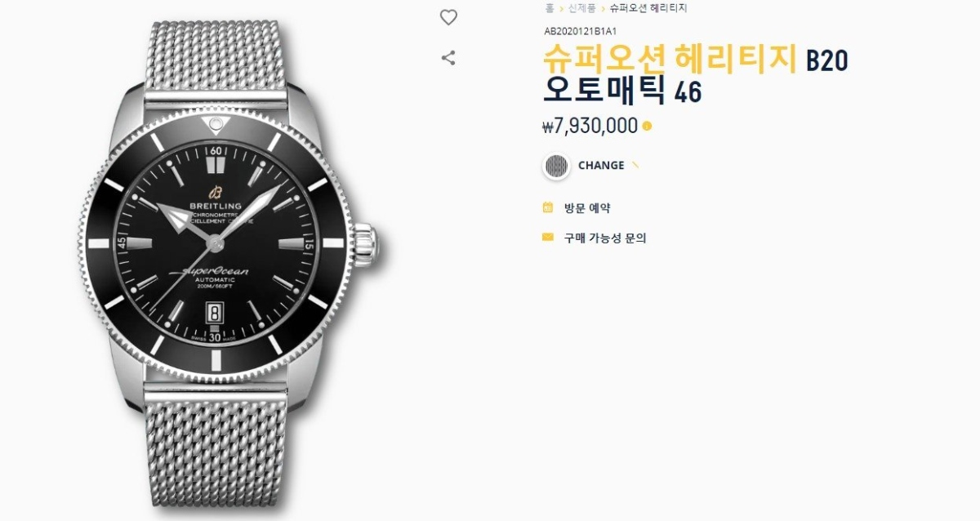
Task: Click the share icon below the heart
Action: point(448,58)
